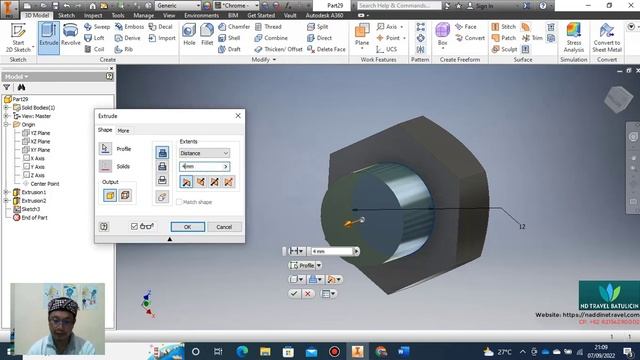
Task: Open the Distance extents dropdown
Action: (x=204, y=153)
